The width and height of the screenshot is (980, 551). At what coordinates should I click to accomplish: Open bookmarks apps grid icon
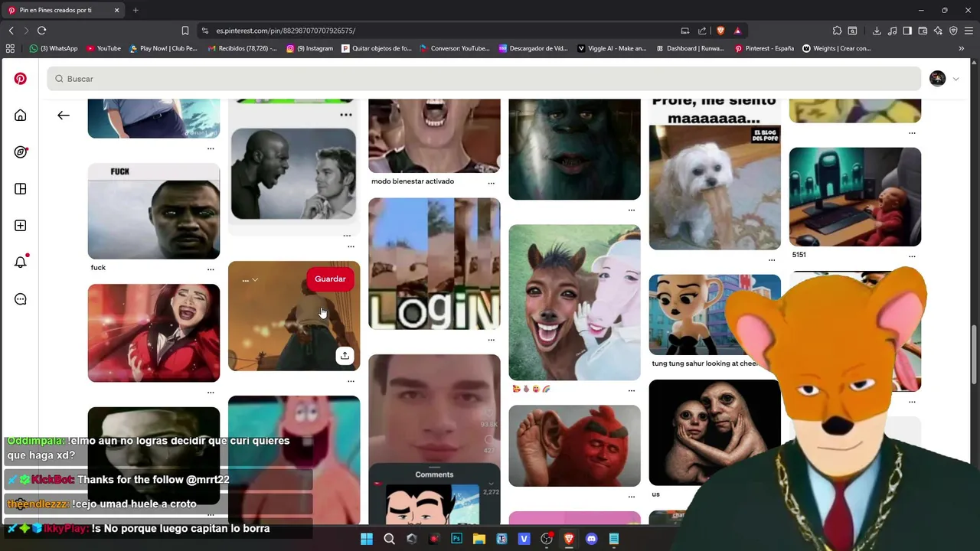coord(10,48)
